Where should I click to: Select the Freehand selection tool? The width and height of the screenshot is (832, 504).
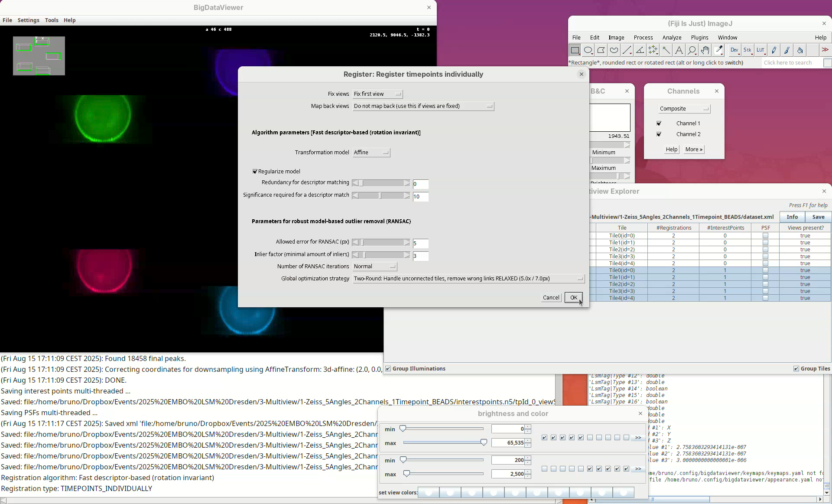[614, 50]
